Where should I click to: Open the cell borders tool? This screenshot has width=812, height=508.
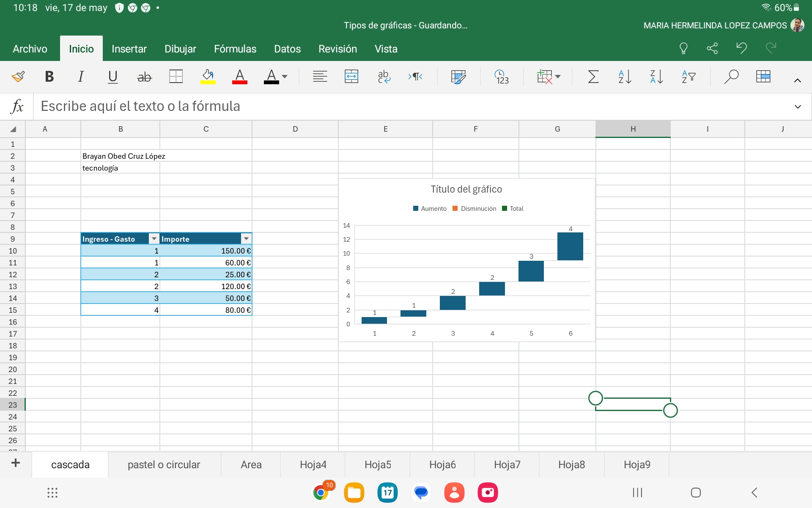(x=176, y=77)
